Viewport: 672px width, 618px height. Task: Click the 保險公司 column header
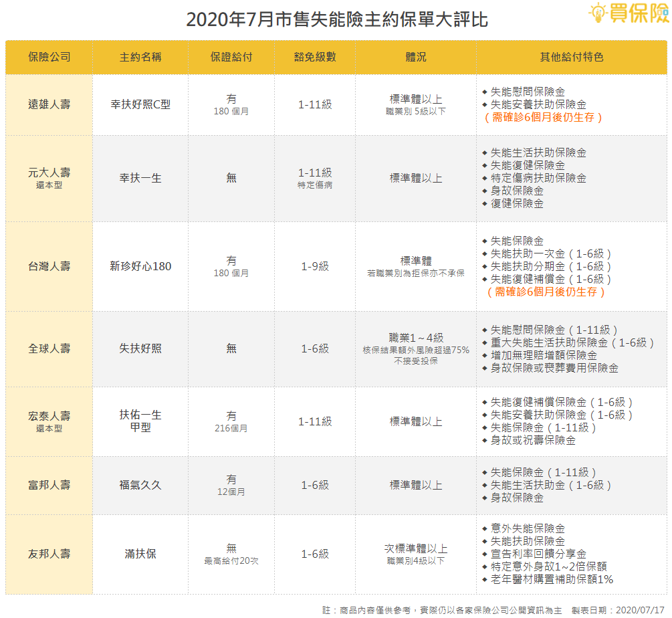click(49, 57)
